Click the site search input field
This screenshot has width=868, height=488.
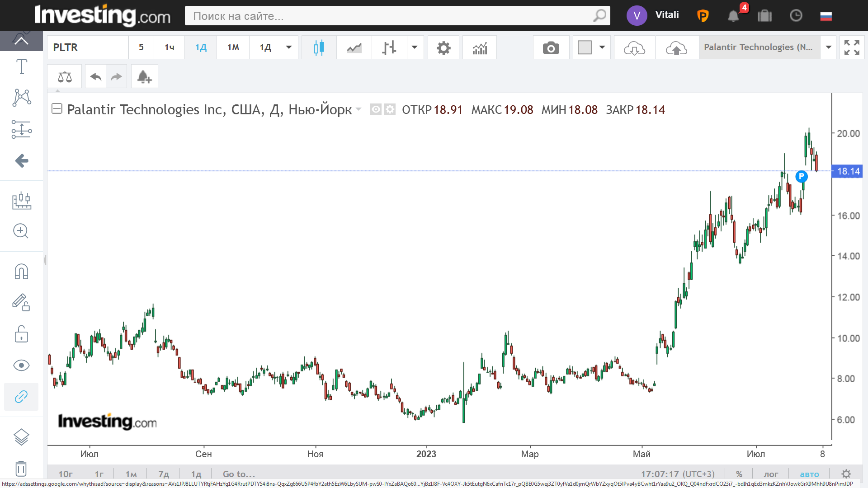(x=389, y=16)
